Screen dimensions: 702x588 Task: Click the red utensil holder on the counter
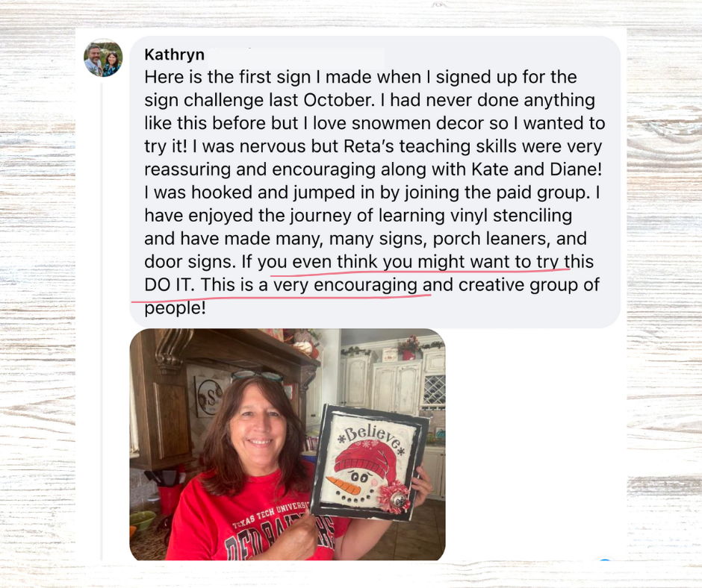170,498
